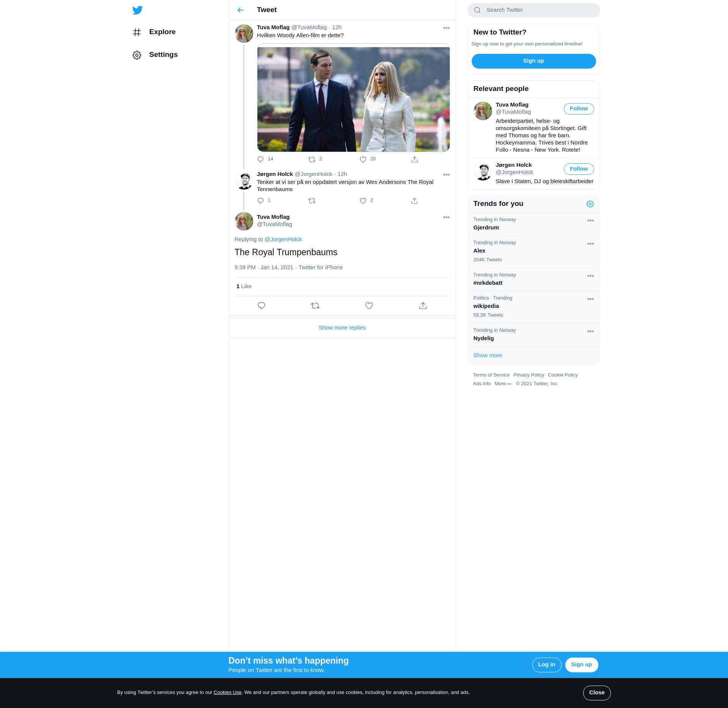Open options for the Alex trend
The height and width of the screenshot is (708, 728).
(590, 244)
